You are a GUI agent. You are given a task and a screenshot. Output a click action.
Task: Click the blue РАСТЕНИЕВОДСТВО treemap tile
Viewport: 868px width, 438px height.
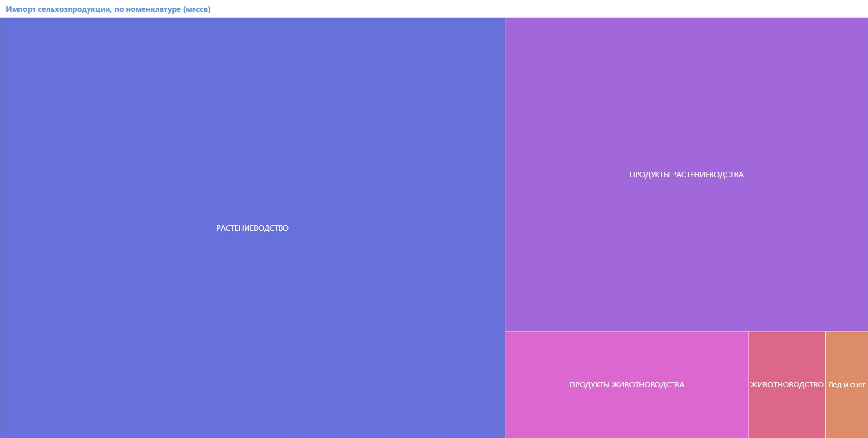click(252, 146)
